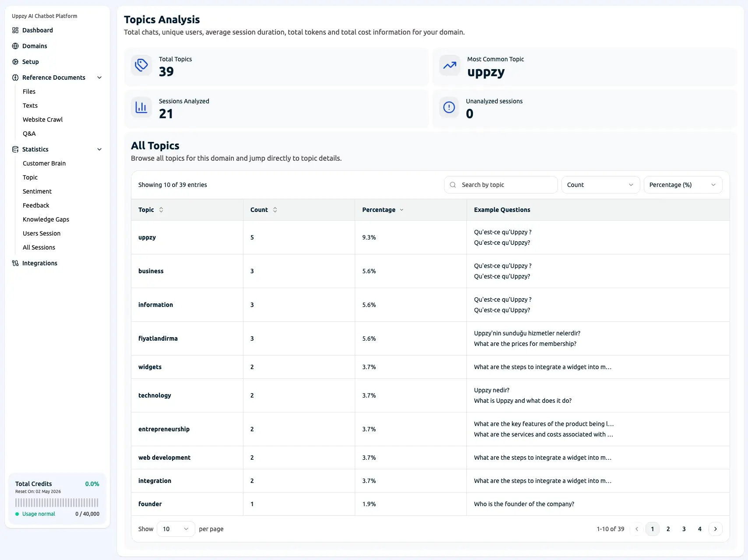The width and height of the screenshot is (748, 560).
Task: Collapse the Reference Documents section
Action: click(x=99, y=77)
